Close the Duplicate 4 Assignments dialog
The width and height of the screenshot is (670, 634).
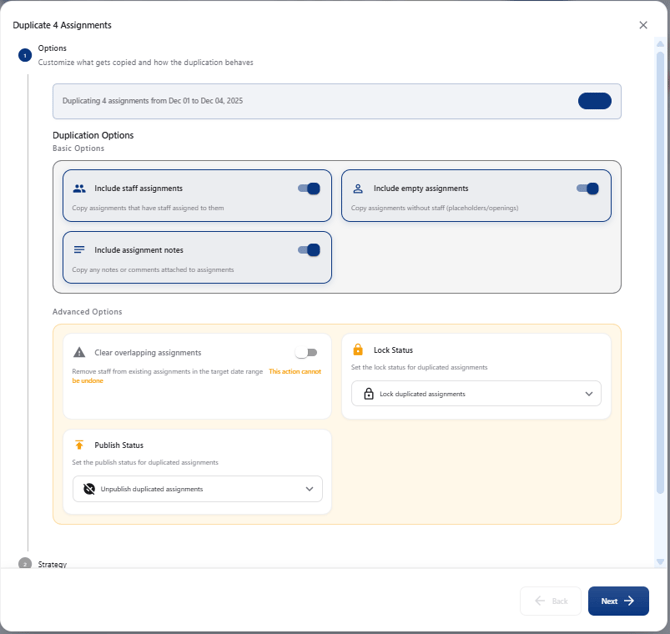(x=643, y=25)
